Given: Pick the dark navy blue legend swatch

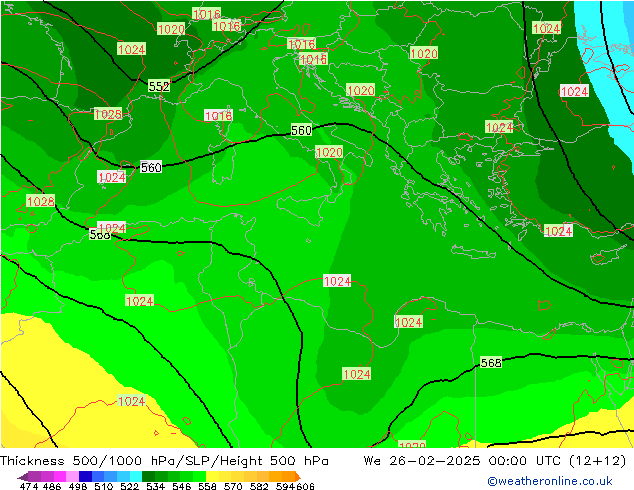Looking at the screenshot, I should [x=85, y=476].
